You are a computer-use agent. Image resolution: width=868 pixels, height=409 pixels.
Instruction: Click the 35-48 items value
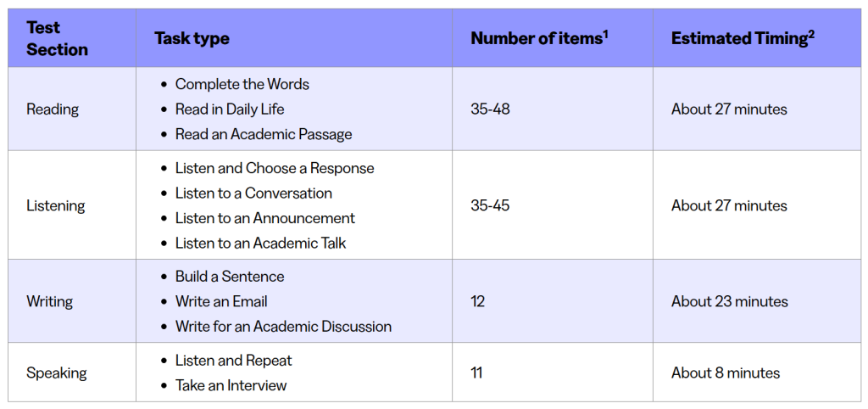[490, 109]
